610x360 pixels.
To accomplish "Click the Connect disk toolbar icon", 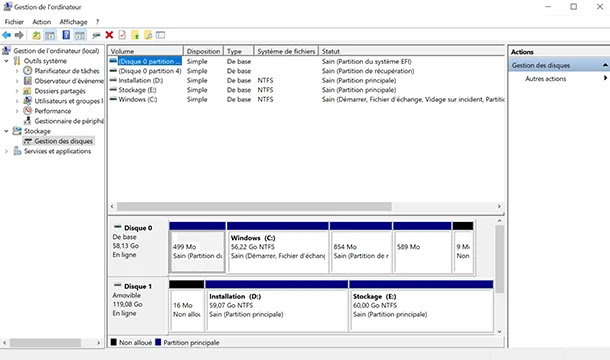I will click(x=96, y=35).
